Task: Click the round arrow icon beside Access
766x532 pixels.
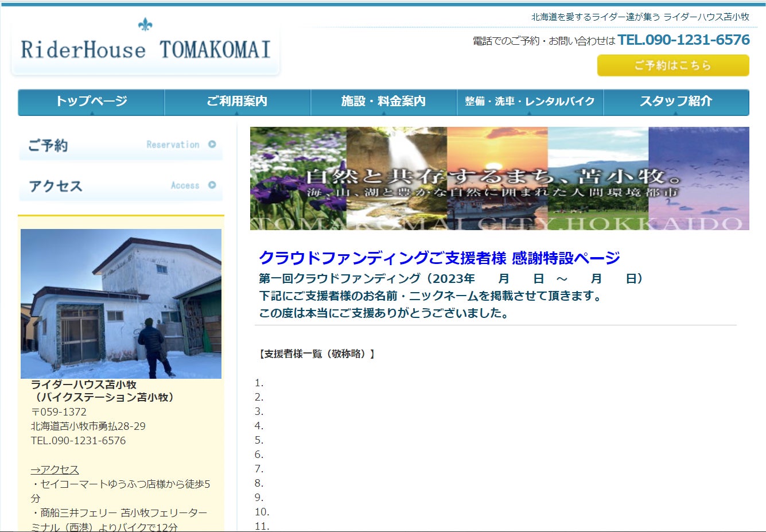Action: click(212, 185)
